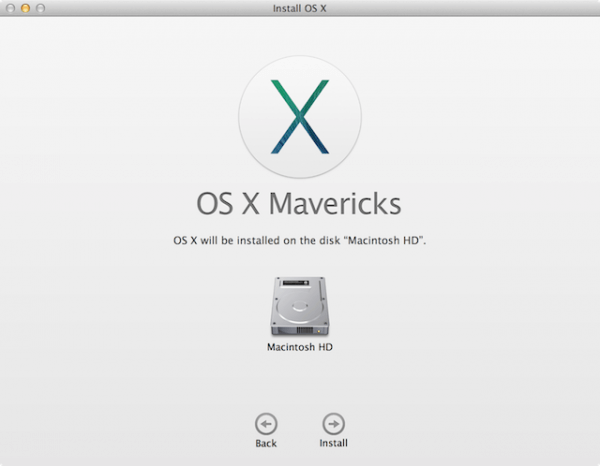600x466 pixels.
Task: Click the Install button label
Action: [333, 443]
